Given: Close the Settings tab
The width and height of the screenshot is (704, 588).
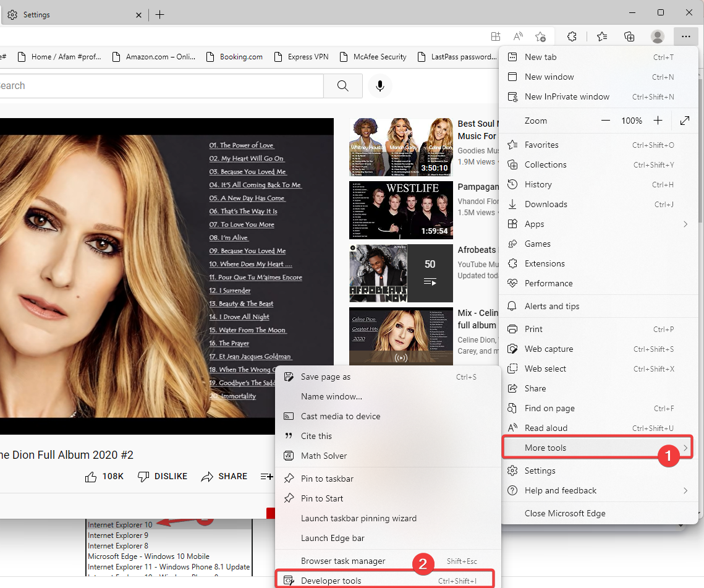Looking at the screenshot, I should tap(138, 15).
